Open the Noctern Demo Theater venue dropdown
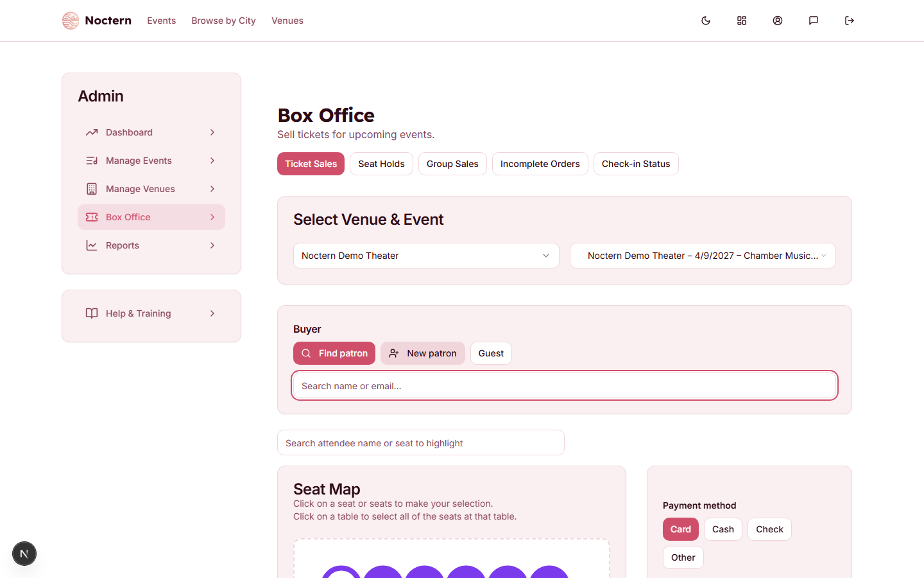The image size is (924, 578). click(426, 256)
